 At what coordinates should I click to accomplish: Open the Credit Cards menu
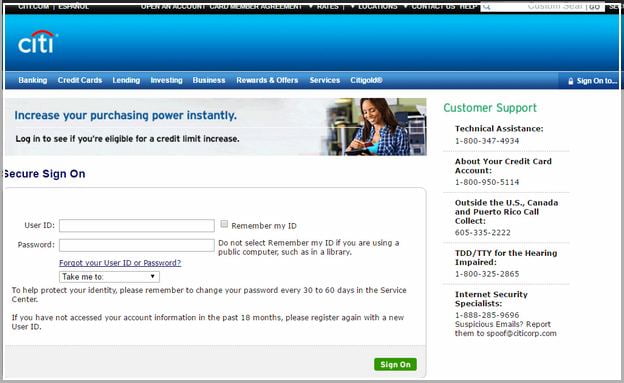tap(80, 80)
